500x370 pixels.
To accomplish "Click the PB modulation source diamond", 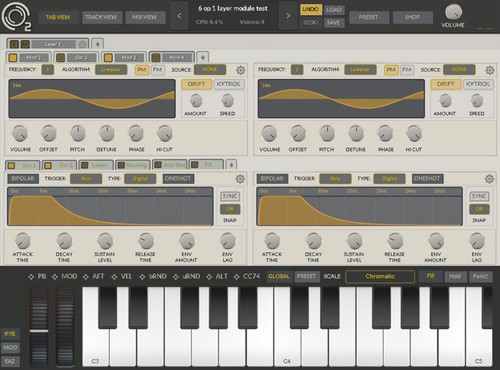I will tap(31, 277).
